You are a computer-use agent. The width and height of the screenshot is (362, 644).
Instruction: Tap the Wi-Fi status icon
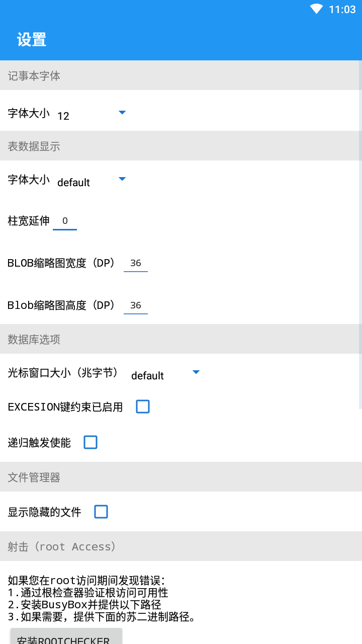tap(316, 9)
